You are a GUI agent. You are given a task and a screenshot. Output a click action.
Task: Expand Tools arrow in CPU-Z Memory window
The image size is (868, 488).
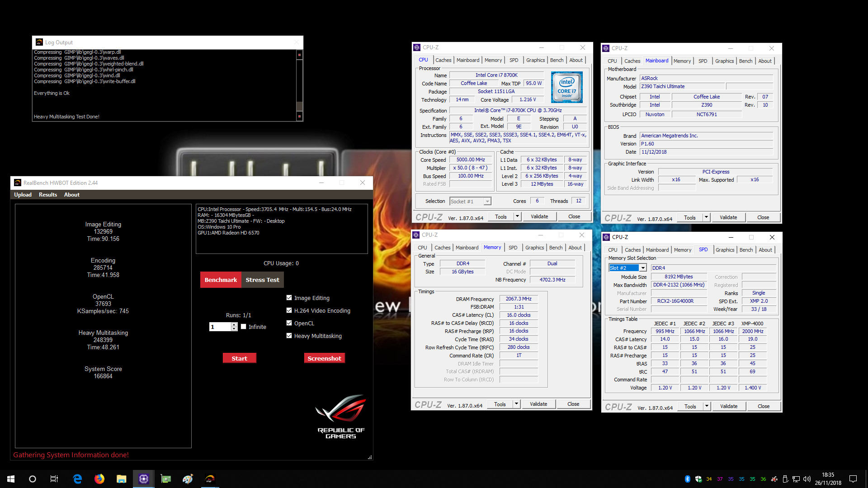516,404
